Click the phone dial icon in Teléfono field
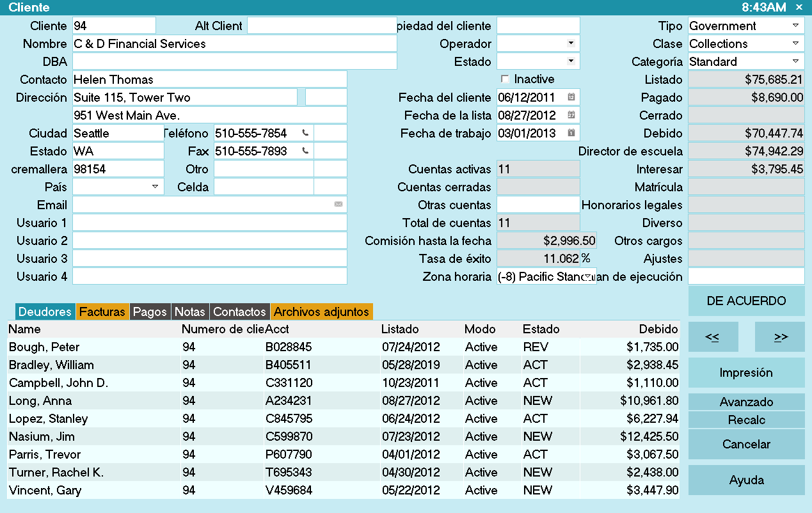 305,133
